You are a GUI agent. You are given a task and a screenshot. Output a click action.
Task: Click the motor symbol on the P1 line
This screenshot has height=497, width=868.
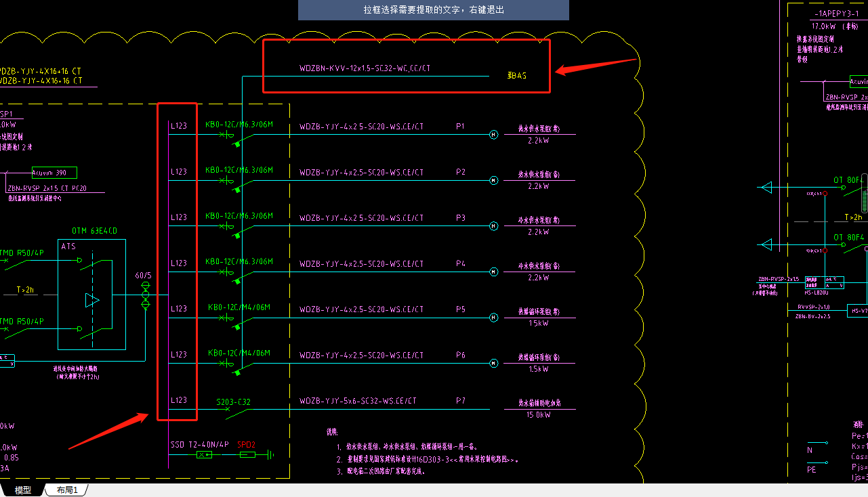click(494, 134)
